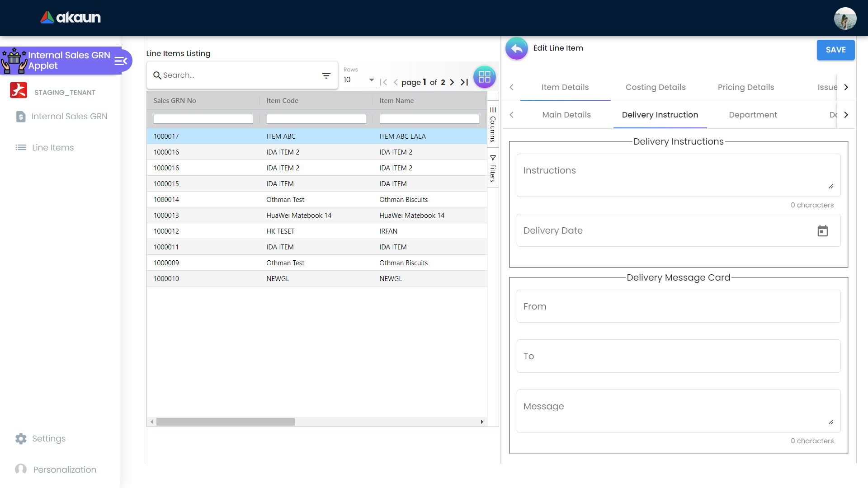Switch to the Department sub-tab
The width and height of the screenshot is (868, 488).
click(x=753, y=115)
